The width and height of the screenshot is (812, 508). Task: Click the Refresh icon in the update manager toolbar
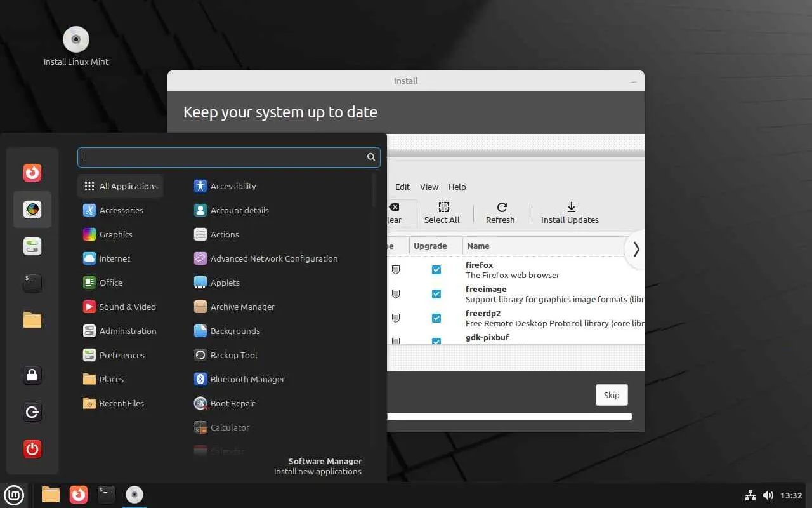(501, 213)
